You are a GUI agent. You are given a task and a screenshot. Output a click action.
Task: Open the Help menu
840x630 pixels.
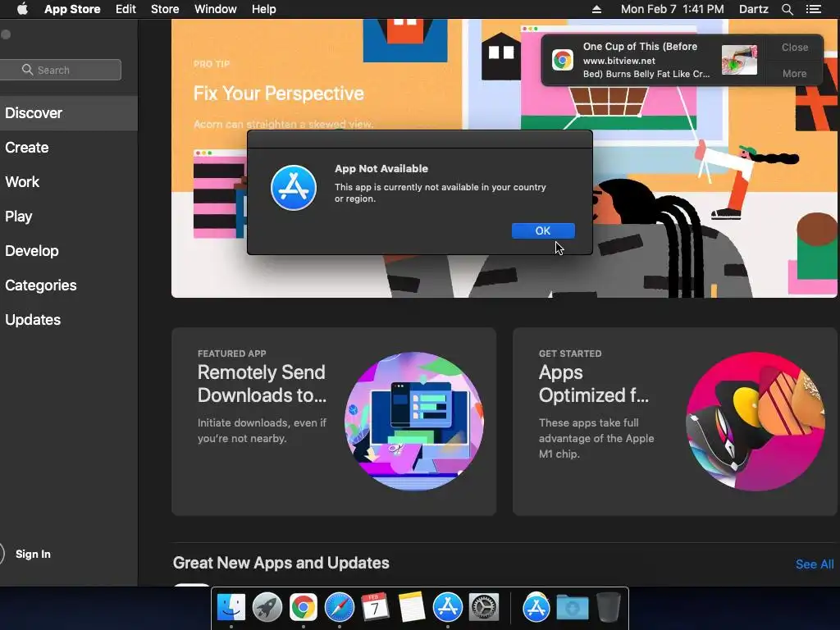tap(263, 9)
